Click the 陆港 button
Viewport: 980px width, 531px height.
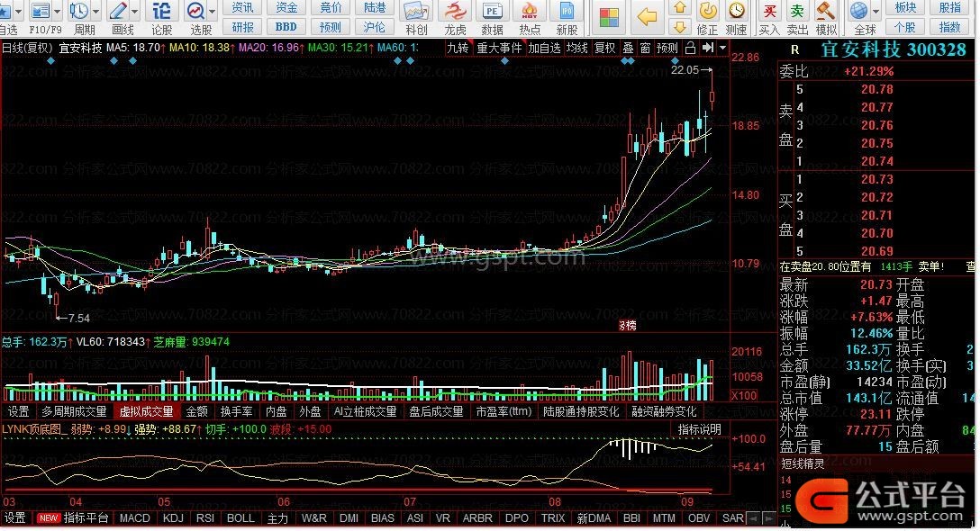(375, 7)
